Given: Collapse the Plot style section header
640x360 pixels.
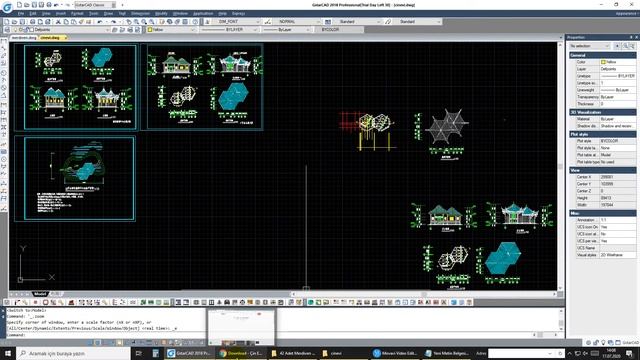Looking at the screenshot, I should tap(602, 134).
